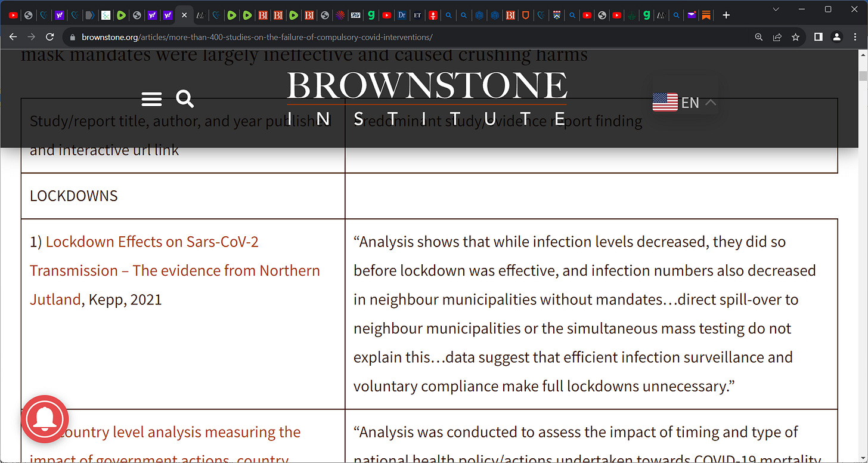Click 'voluntary compliance make full lockdowns unnecessary' line
Screen dimensions: 868x463
click(x=544, y=386)
